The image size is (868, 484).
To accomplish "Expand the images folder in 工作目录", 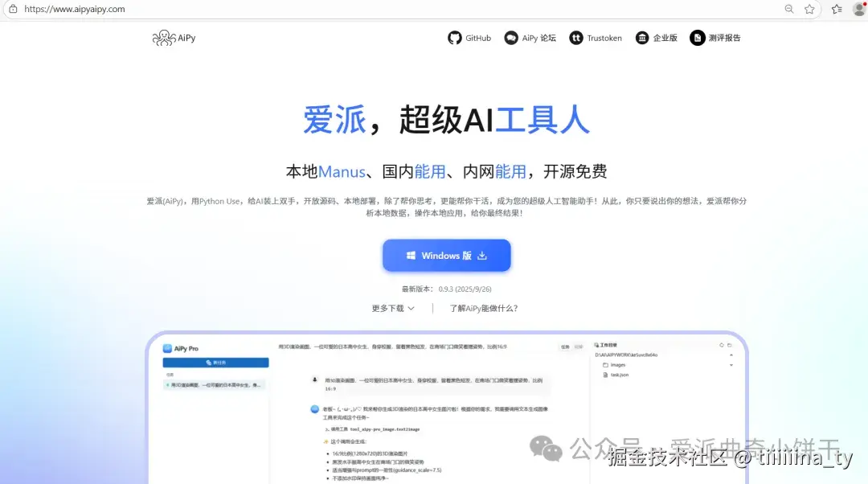I will tap(731, 365).
